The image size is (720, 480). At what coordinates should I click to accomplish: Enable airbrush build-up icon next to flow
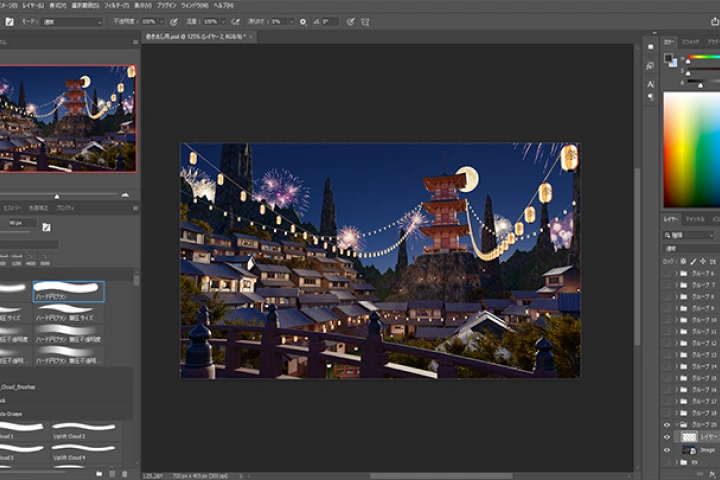(x=236, y=22)
